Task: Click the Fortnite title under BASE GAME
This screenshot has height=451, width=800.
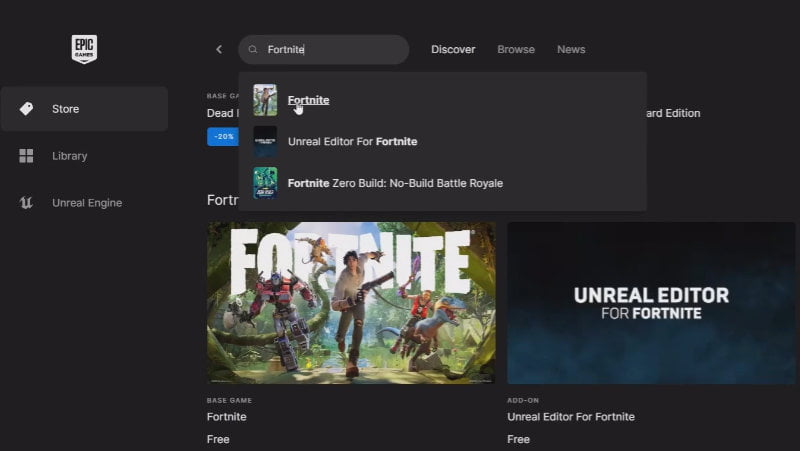Action: click(227, 417)
